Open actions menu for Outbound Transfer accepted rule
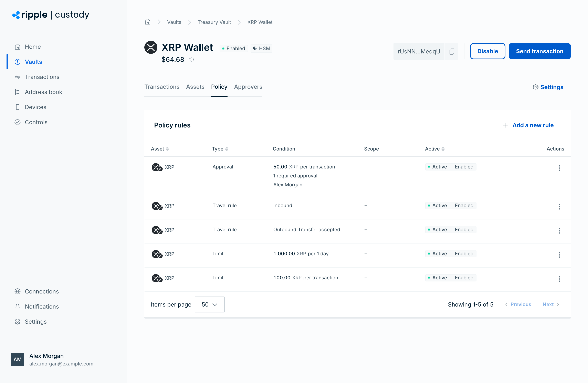The height and width of the screenshot is (383, 588). [x=559, y=231]
